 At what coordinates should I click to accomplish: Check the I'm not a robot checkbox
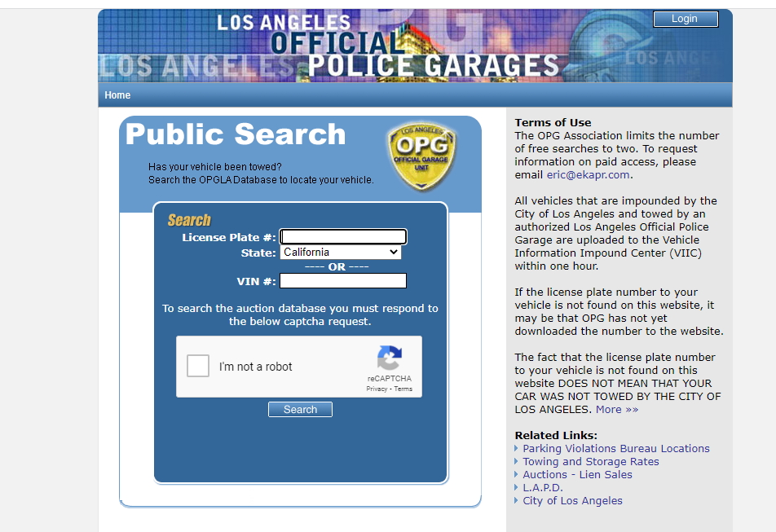(198, 367)
